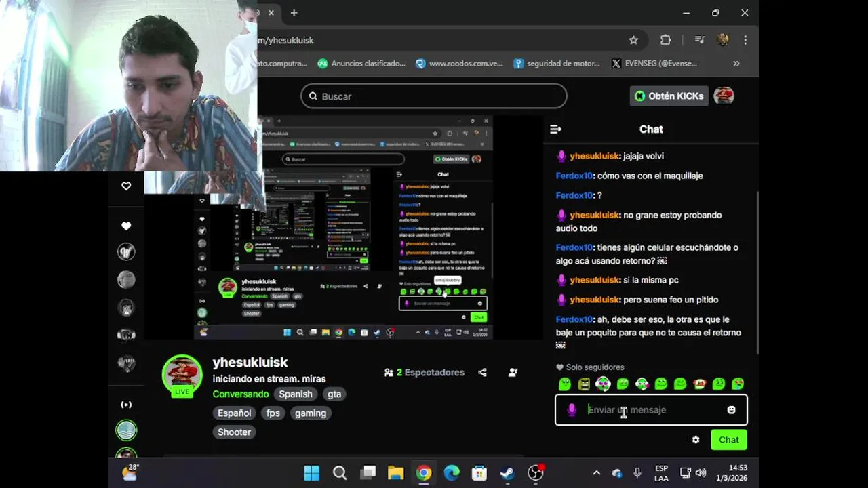Bookmark this page with star icon
This screenshot has width=868, height=488.
coord(633,40)
